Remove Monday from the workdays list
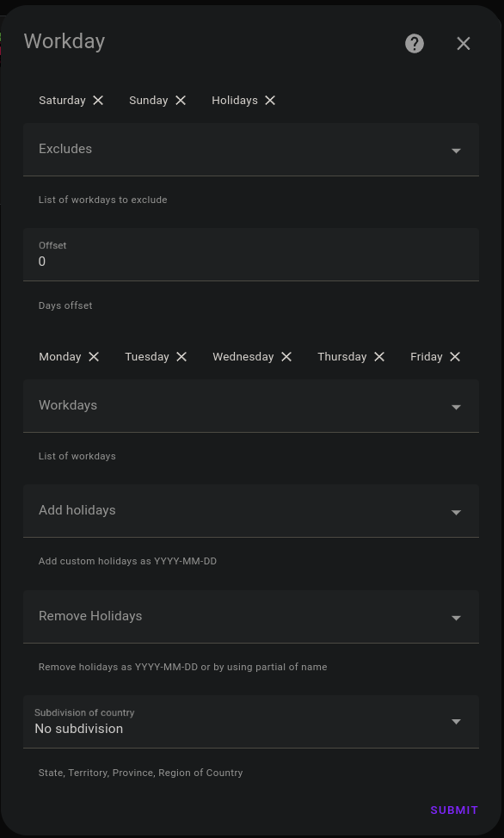 (x=93, y=356)
